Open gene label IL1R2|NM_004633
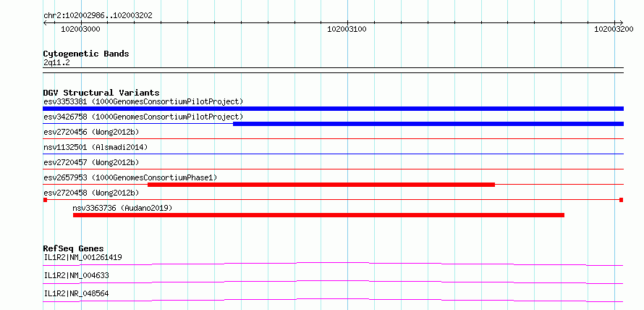 pos(77,275)
